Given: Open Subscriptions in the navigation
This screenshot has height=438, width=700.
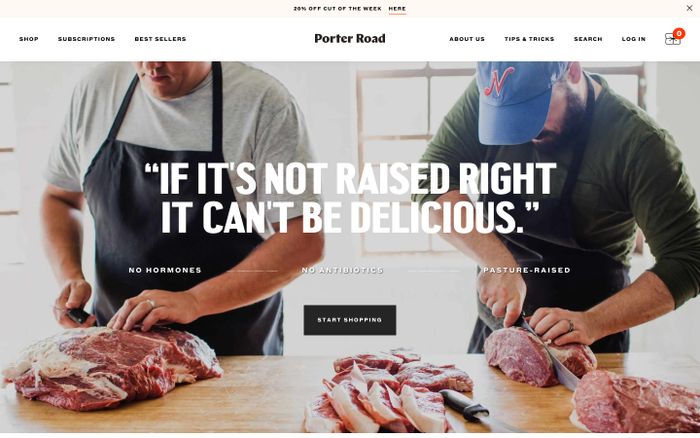Looking at the screenshot, I should point(86,39).
